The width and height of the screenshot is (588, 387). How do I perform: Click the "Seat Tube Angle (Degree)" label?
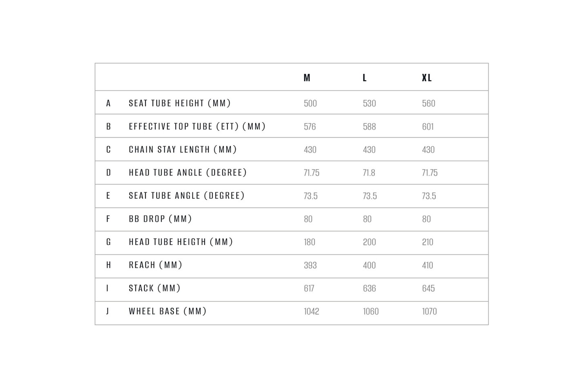(x=187, y=196)
